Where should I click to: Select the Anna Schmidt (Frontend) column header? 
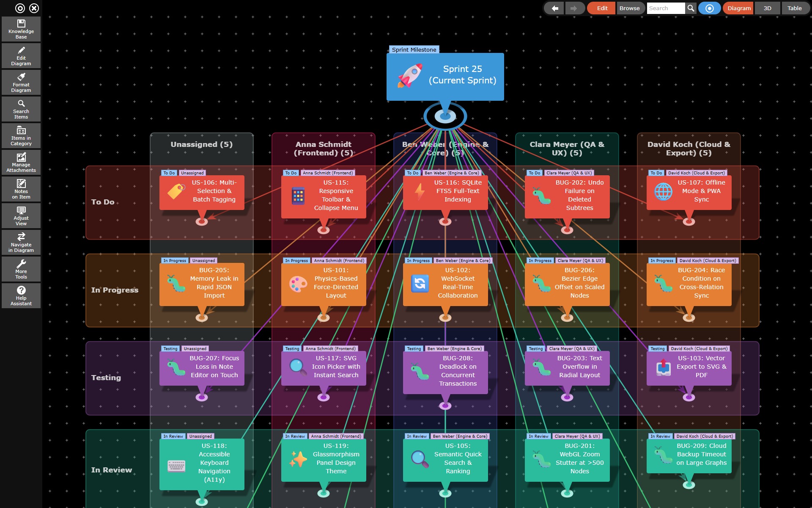point(324,149)
